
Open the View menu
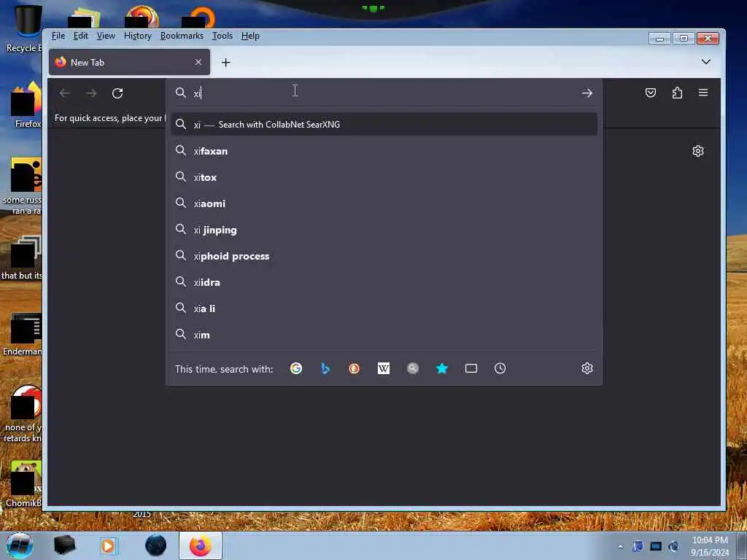(x=106, y=36)
